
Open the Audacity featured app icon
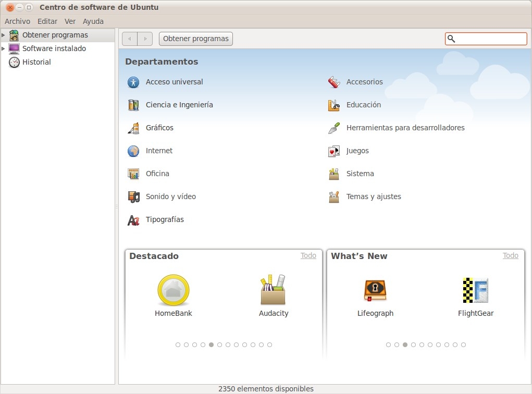(x=273, y=289)
